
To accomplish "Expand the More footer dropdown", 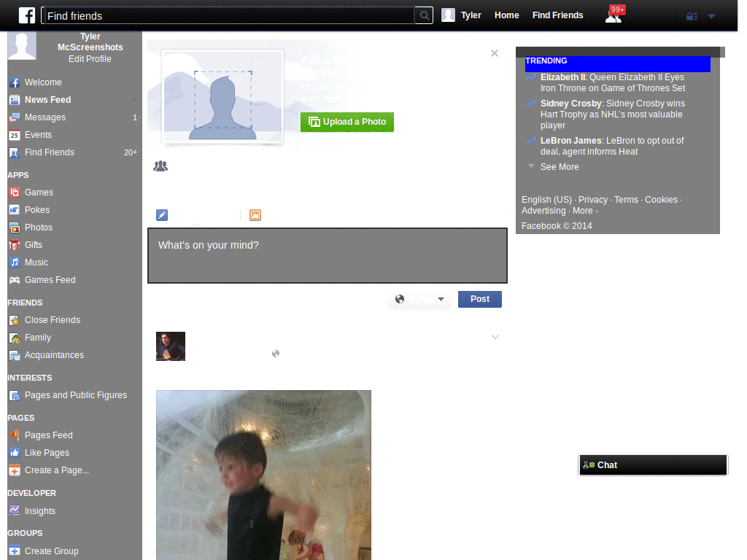I will (x=586, y=211).
